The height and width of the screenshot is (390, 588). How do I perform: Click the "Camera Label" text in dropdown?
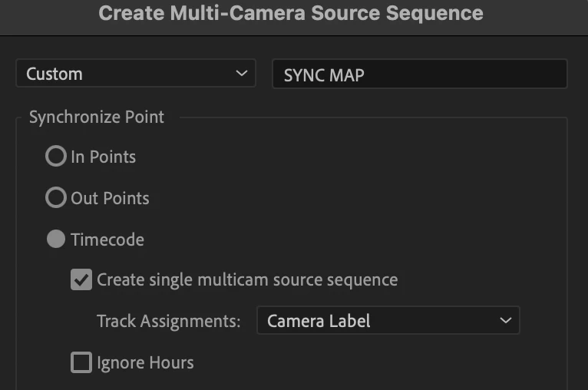coord(319,321)
